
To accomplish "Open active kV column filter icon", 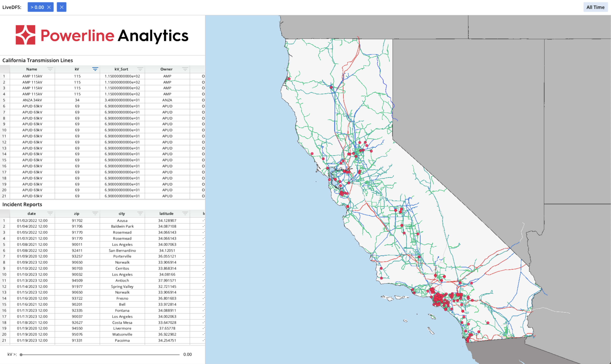I will point(95,69).
